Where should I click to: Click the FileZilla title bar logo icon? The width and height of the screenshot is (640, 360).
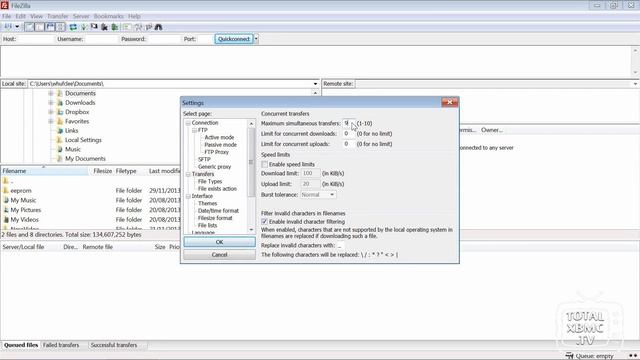4,5
